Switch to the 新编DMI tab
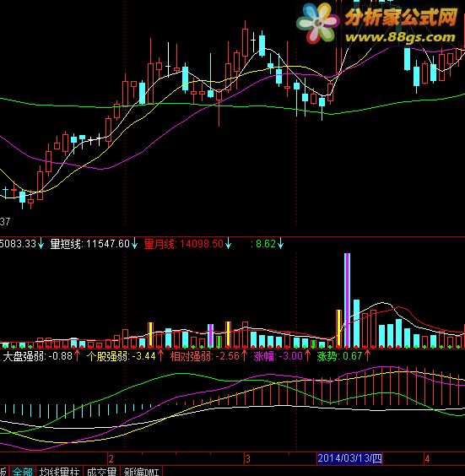The image size is (465, 476). (142, 472)
